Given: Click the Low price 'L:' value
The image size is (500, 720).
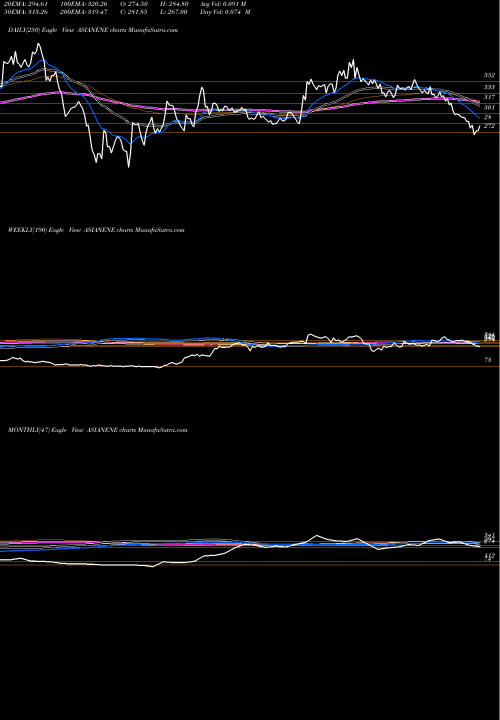Looking at the screenshot, I should tap(175, 12).
